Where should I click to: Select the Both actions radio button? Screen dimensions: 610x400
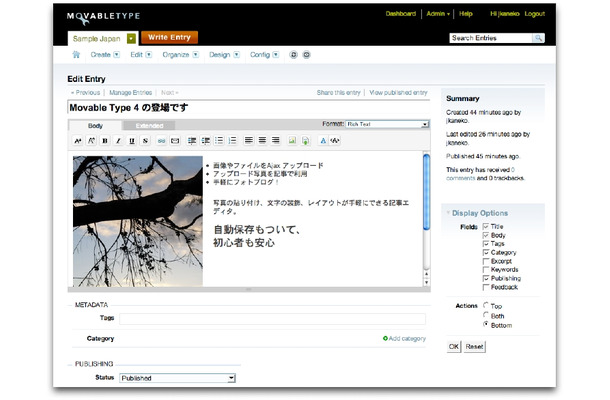486,315
